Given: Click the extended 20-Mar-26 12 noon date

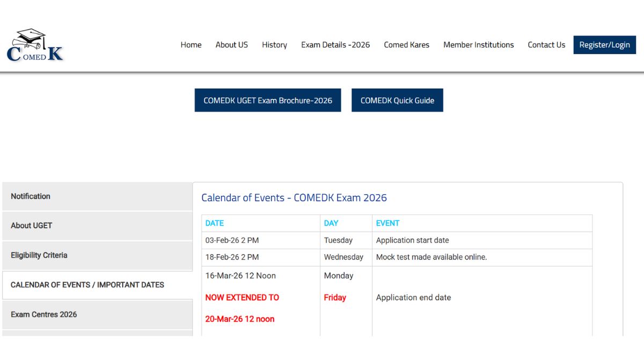Looking at the screenshot, I should point(240,319).
